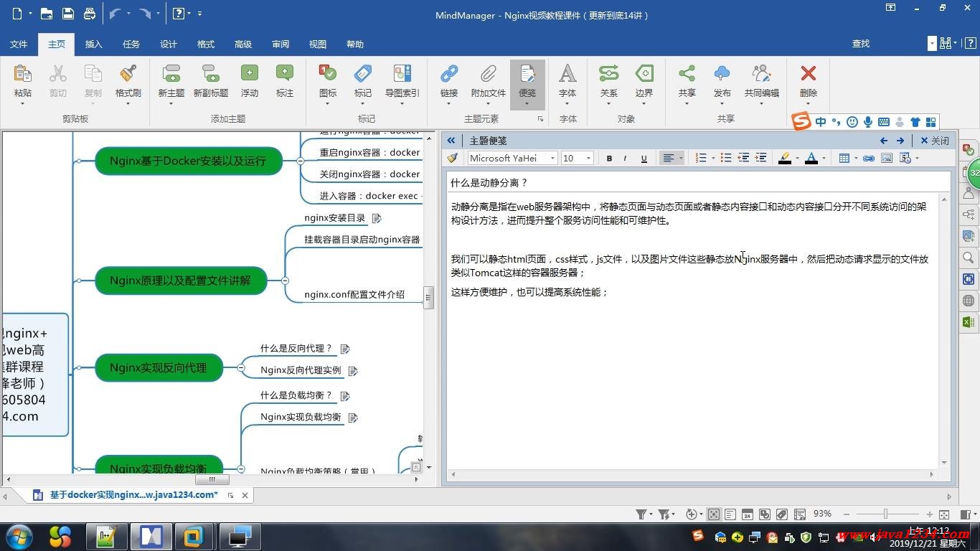Toggle the outline view icon in status bar

730,514
